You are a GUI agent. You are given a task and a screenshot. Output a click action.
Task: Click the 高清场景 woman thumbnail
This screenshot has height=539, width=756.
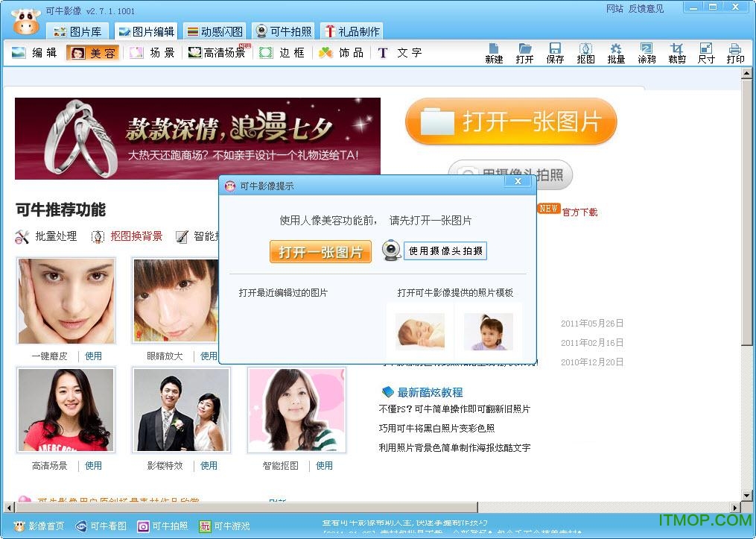tap(66, 410)
